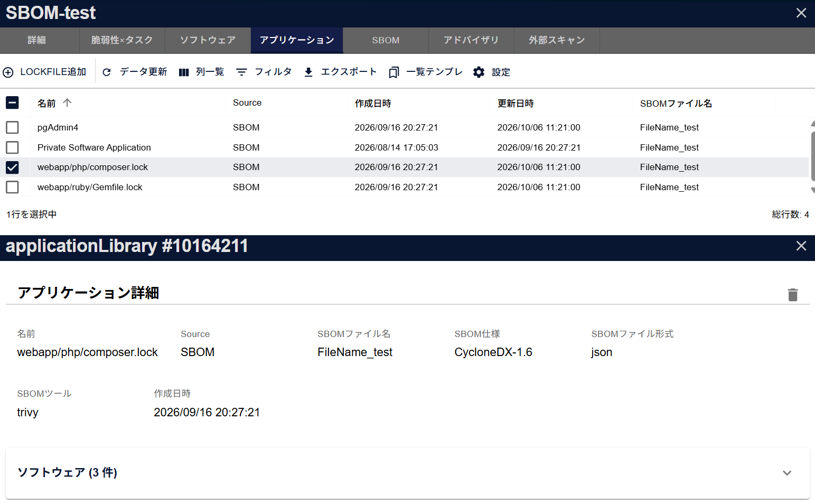The image size is (815, 504).
Task: Switch to the 脆弱性×タスク tab
Action: tap(122, 40)
